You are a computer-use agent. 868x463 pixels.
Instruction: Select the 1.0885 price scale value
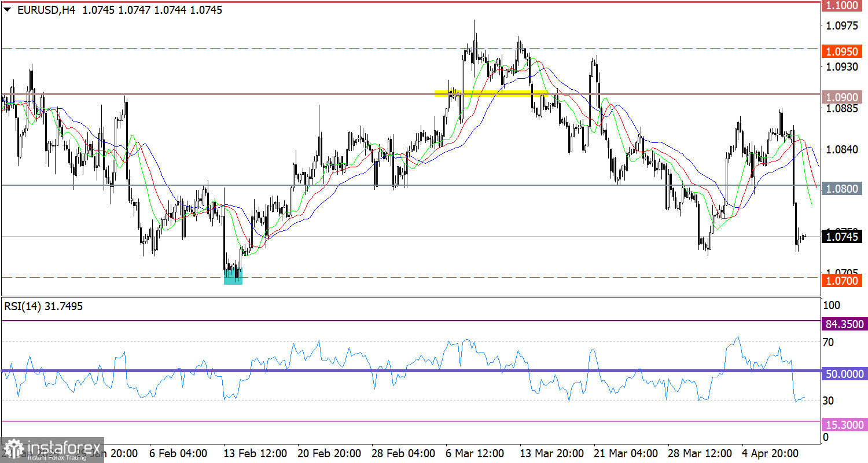(x=842, y=108)
